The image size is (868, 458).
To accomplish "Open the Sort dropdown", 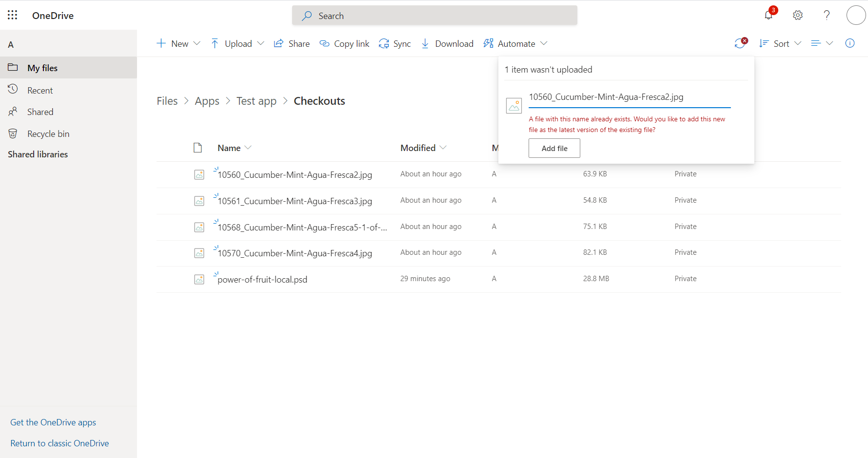I will [x=780, y=43].
